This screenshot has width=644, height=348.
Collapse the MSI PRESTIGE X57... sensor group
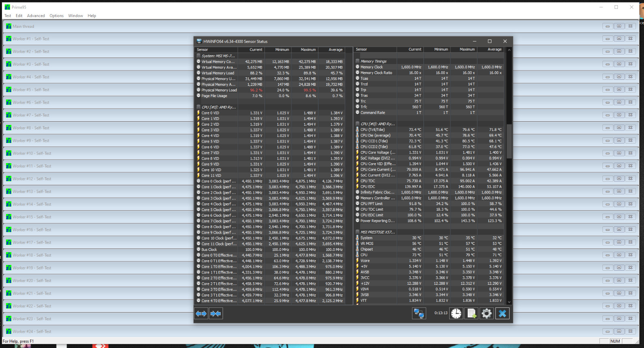click(x=357, y=232)
